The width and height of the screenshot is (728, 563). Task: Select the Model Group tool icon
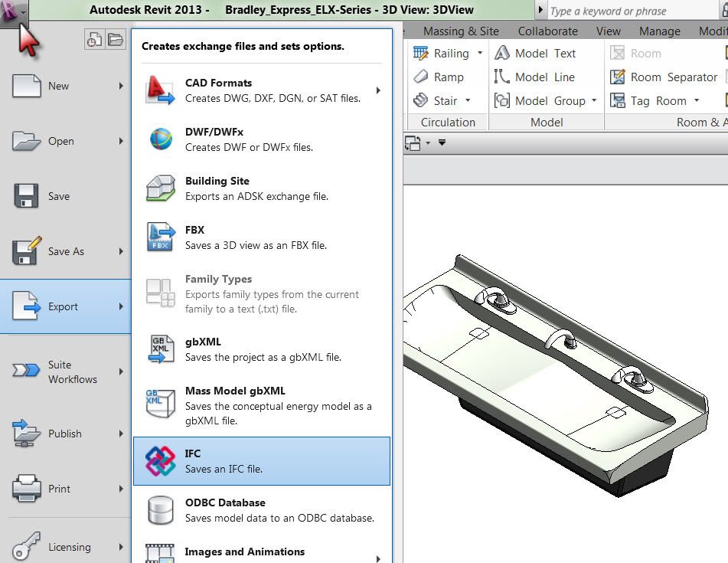click(502, 100)
